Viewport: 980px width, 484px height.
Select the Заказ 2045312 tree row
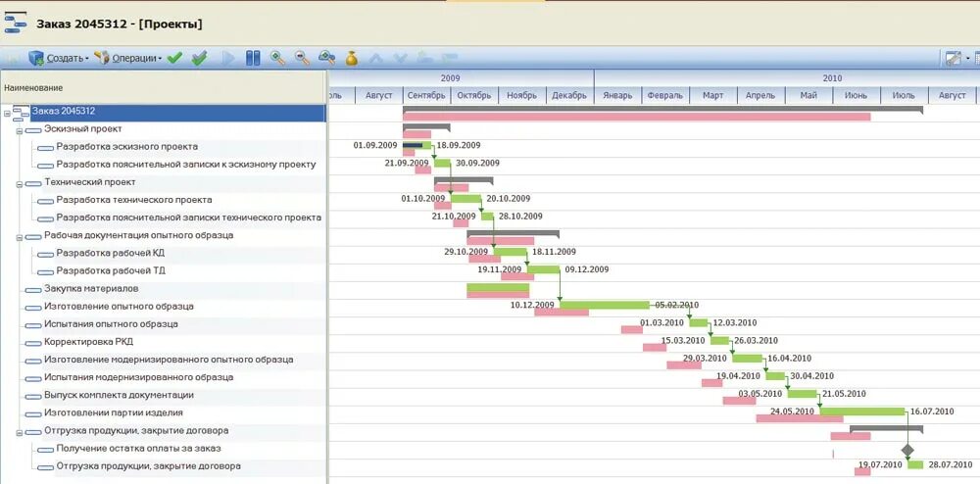point(178,113)
